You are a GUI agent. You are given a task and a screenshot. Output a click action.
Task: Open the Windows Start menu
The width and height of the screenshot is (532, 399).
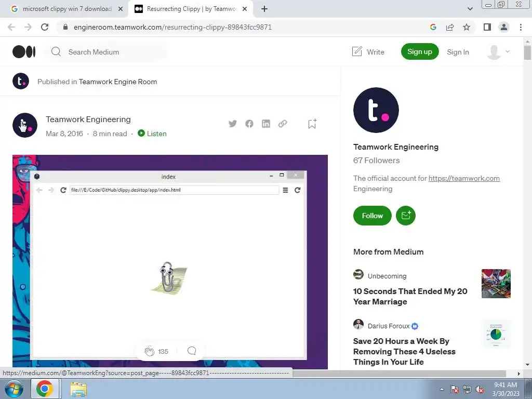[x=14, y=389]
